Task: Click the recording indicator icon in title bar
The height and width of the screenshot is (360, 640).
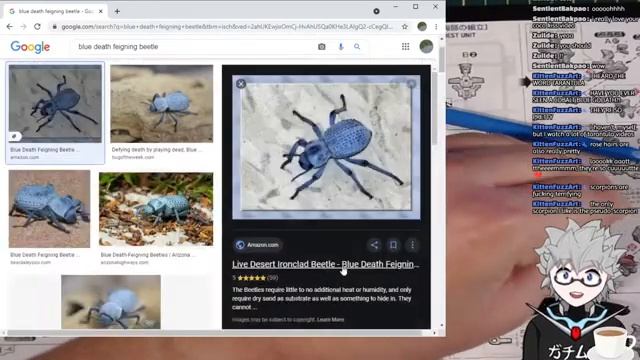Action: (376, 11)
